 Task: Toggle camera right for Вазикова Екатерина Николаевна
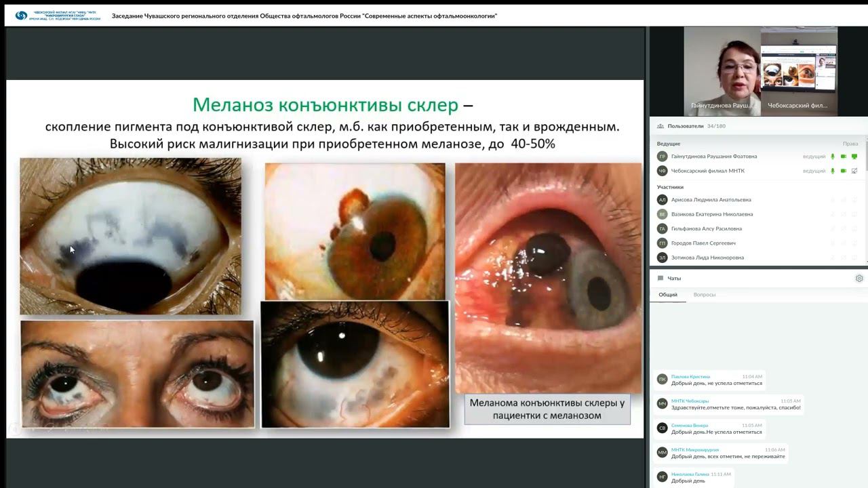[844, 214]
